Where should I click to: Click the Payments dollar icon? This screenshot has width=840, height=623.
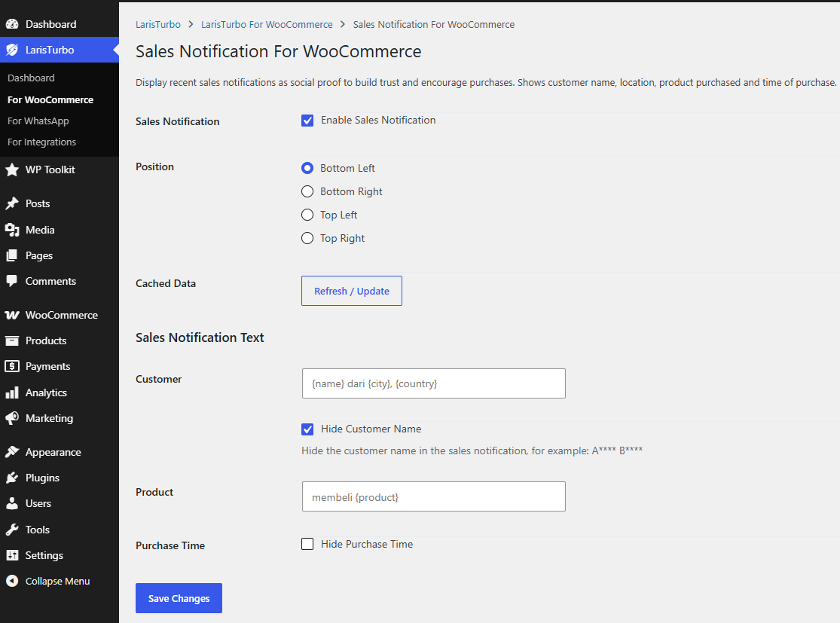(x=12, y=366)
